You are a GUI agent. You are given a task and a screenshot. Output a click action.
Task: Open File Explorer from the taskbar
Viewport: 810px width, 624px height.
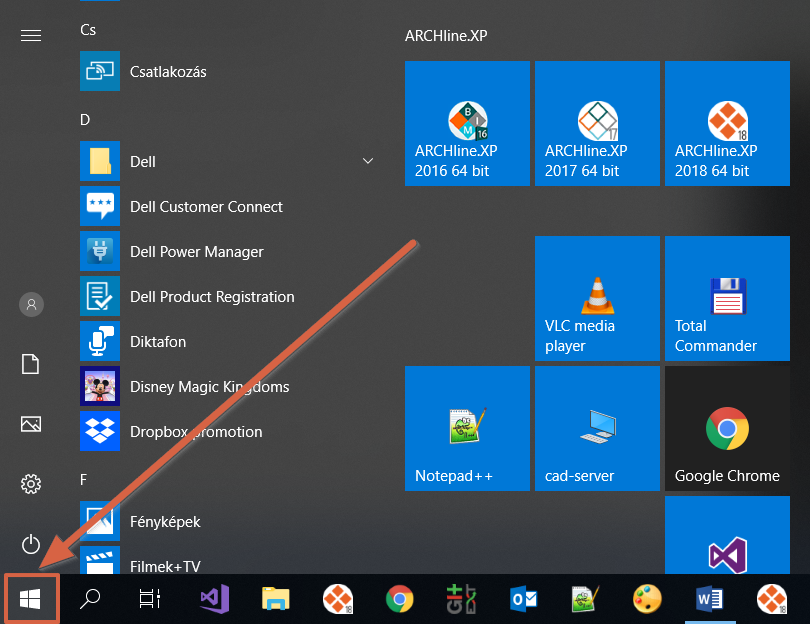pos(275,599)
